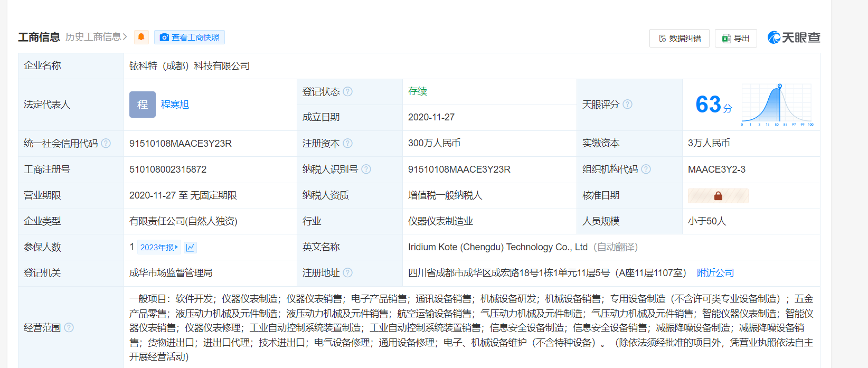Click registered capital 300万人民币
The width and height of the screenshot is (868, 368).
tap(434, 143)
